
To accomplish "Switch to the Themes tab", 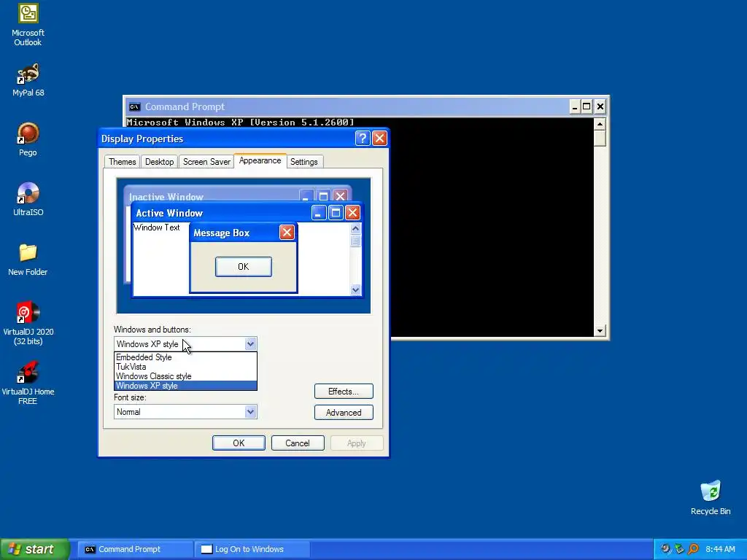I will [122, 162].
